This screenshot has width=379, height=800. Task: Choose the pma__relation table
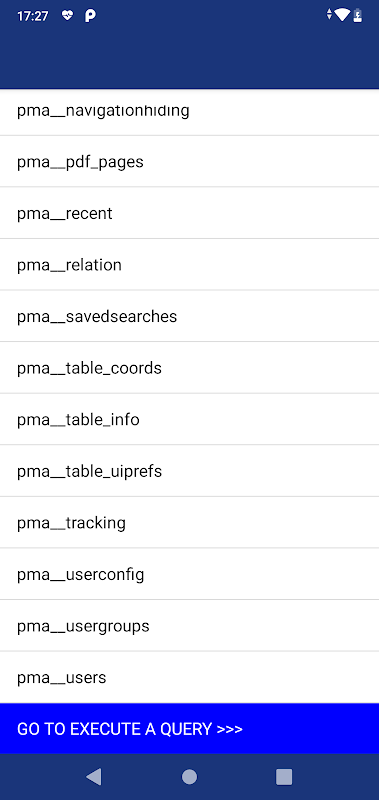click(189, 265)
